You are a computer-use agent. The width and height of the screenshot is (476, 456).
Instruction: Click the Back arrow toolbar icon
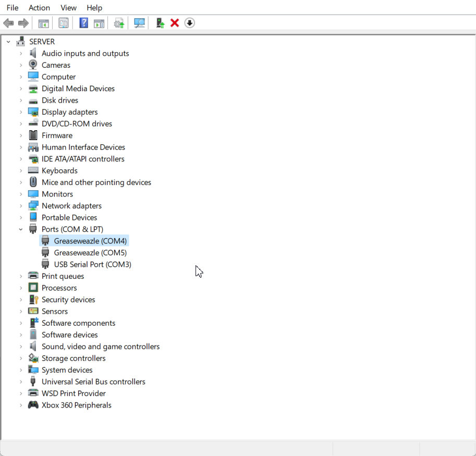(x=8, y=23)
